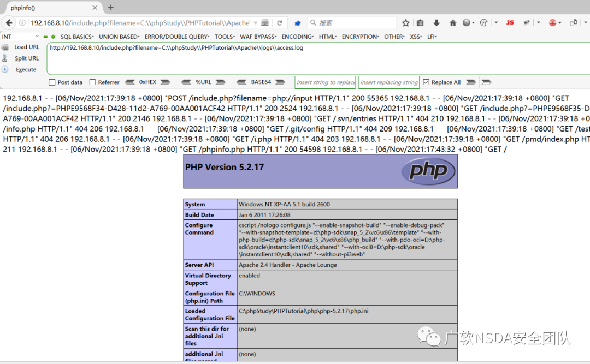The image size is (590, 364).
Task: Focus the 'Insert string to replace' field
Action: point(325,82)
